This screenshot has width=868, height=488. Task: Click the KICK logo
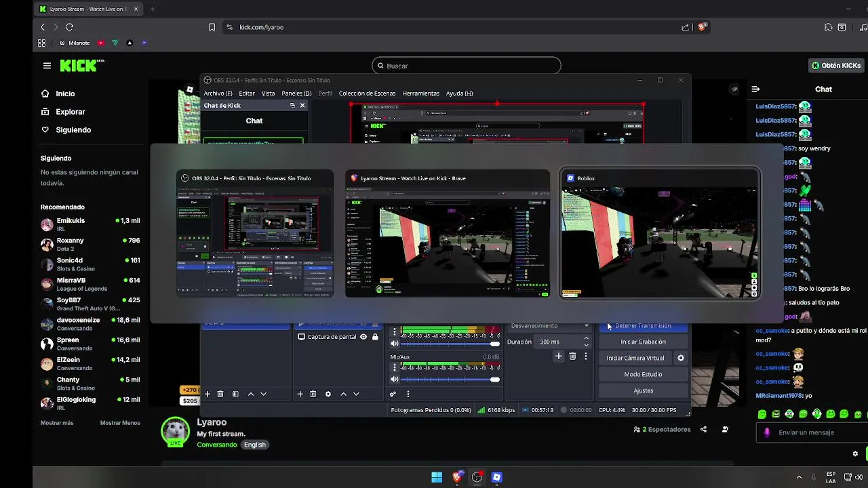pyautogui.click(x=82, y=66)
